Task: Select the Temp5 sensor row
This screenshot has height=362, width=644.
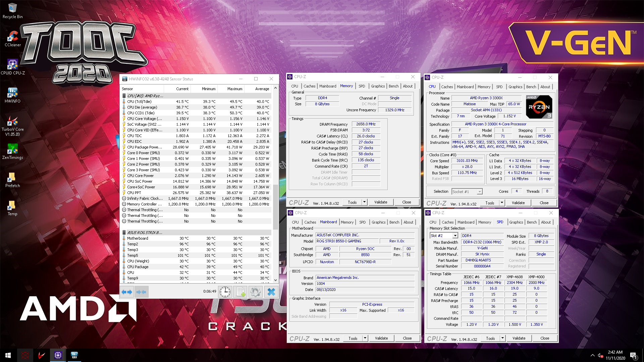Action: coord(196,255)
